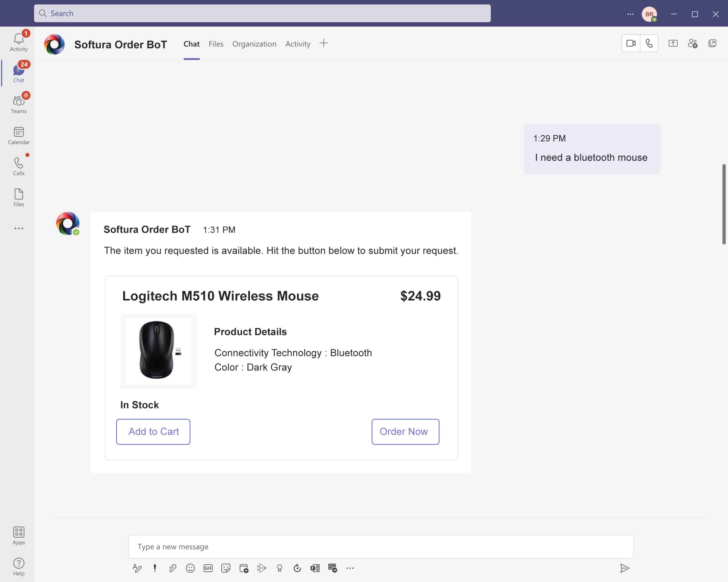Open the emoji picker
Viewport: 728px width, 582px height.
190,568
